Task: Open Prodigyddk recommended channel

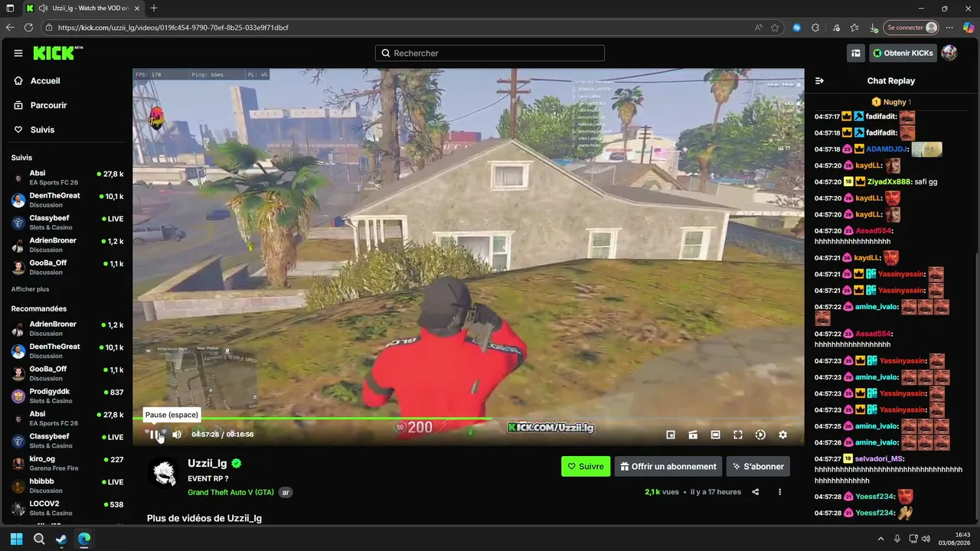Action: tap(67, 396)
